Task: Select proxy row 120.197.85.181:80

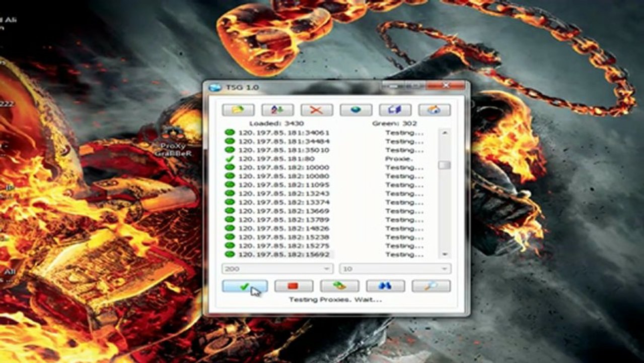Action: coord(276,159)
